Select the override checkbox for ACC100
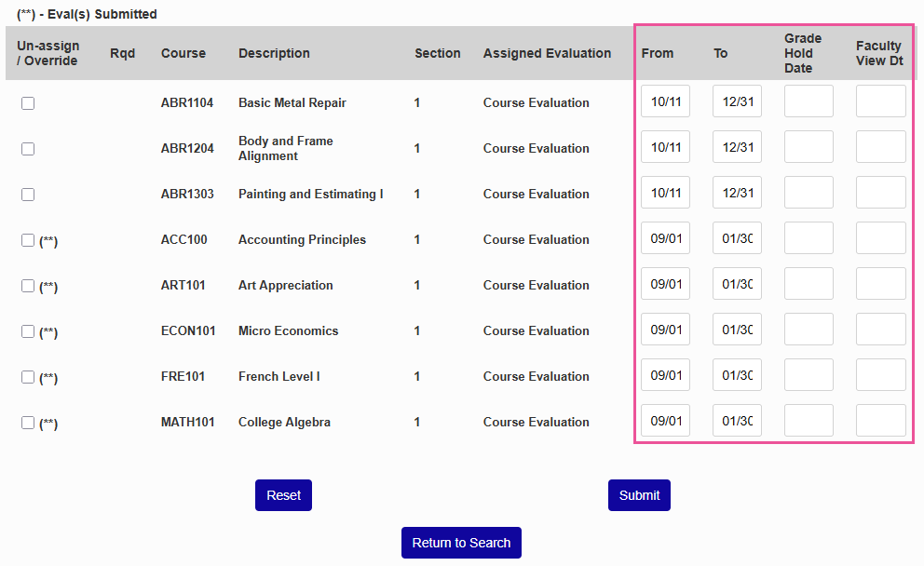The image size is (924, 566). click(28, 240)
